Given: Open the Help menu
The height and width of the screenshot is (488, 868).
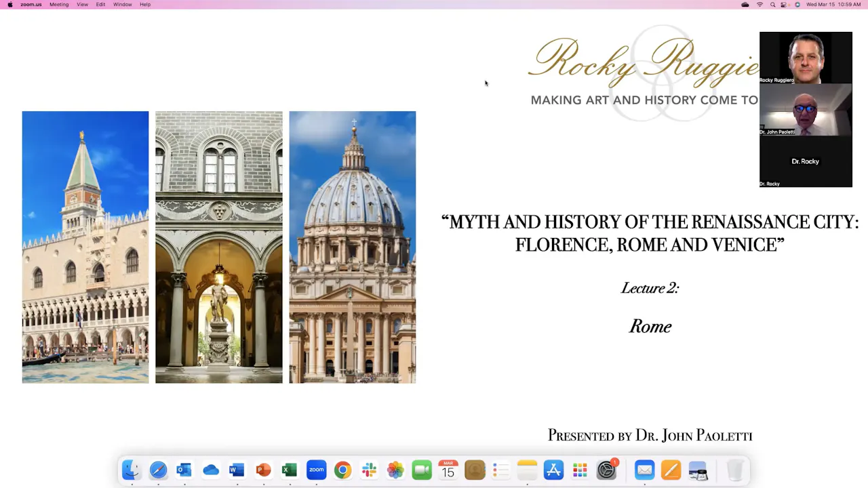Looking at the screenshot, I should pyautogui.click(x=144, y=5).
